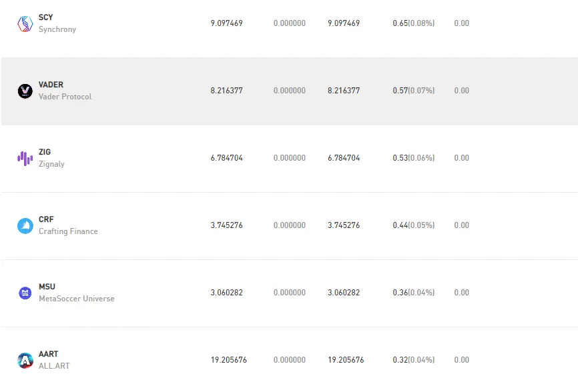Select the VADER total balance 8.216377

pos(226,91)
